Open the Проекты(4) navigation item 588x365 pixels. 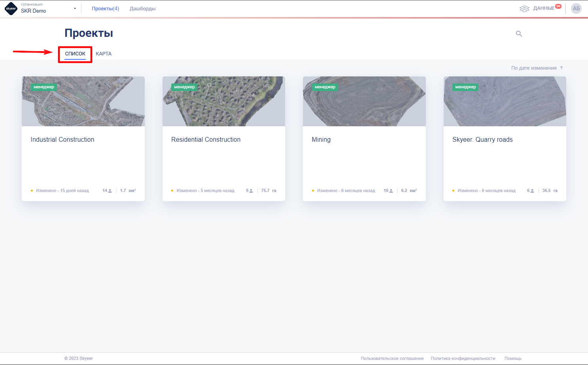click(105, 9)
